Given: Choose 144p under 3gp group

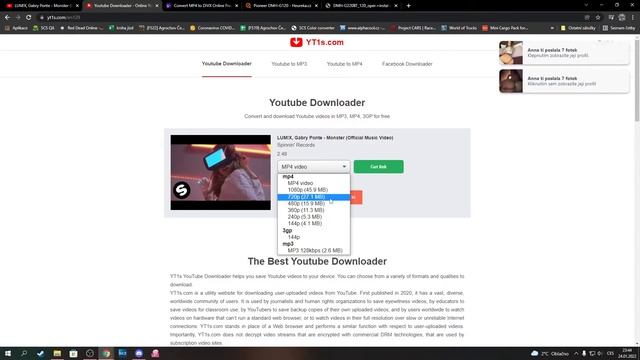Looking at the screenshot, I should pyautogui.click(x=313, y=237).
